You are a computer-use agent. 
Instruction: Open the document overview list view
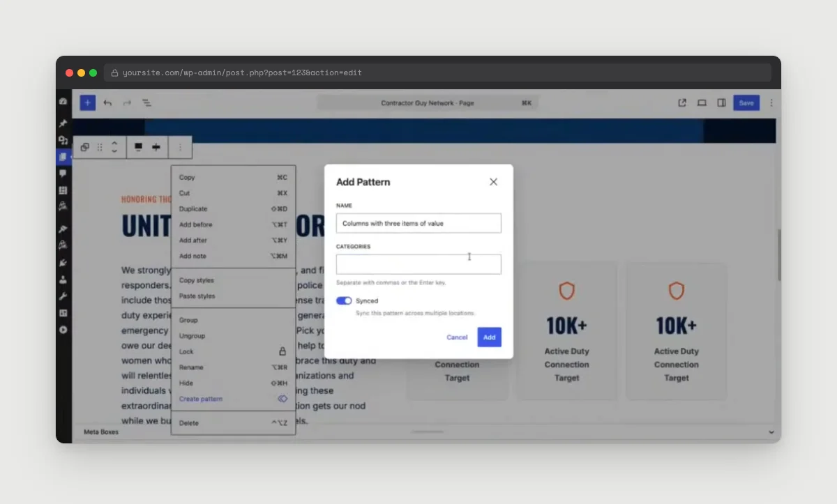coord(146,102)
